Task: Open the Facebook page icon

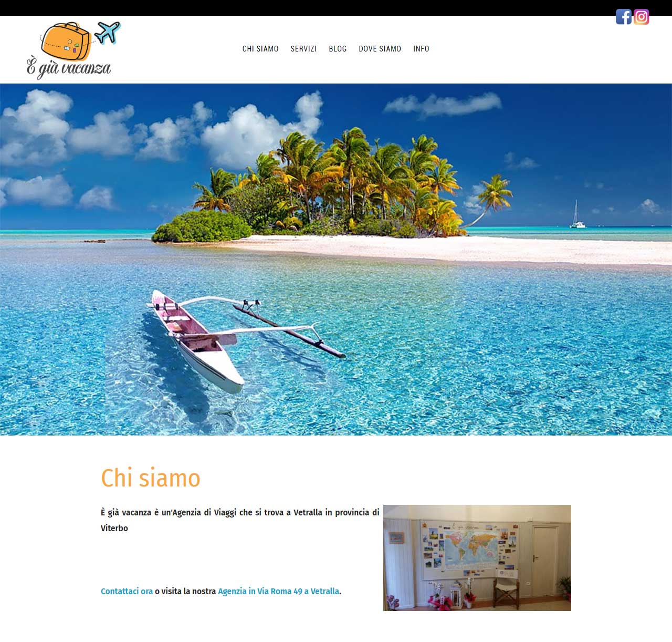Action: 624,17
